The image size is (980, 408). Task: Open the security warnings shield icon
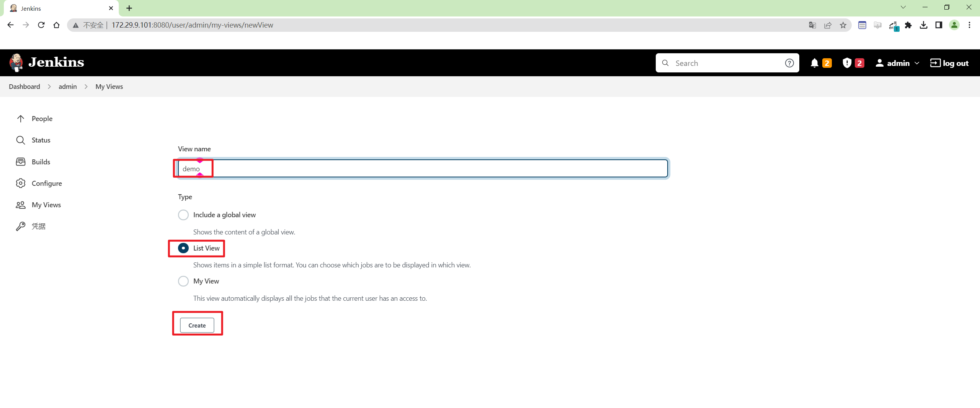coord(847,63)
